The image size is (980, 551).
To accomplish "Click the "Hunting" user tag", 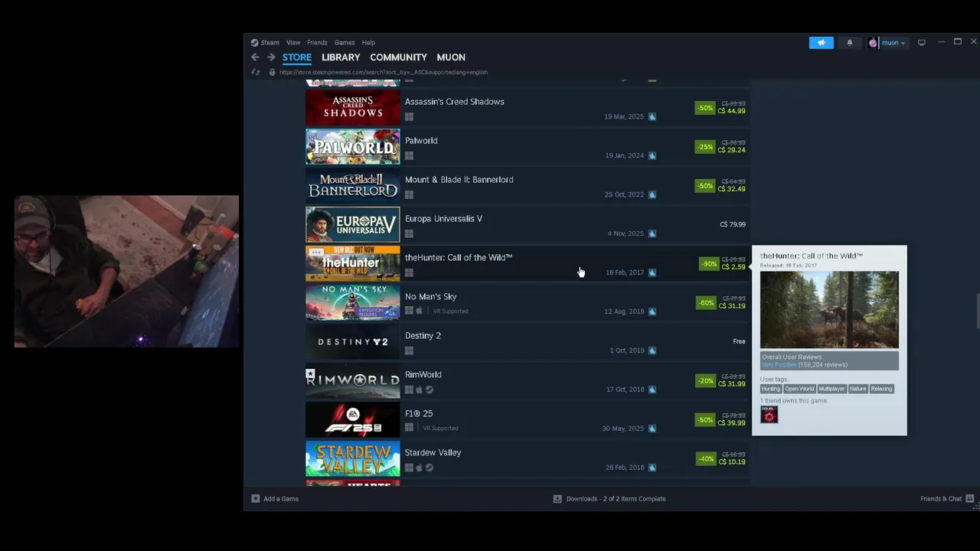I will click(x=770, y=389).
